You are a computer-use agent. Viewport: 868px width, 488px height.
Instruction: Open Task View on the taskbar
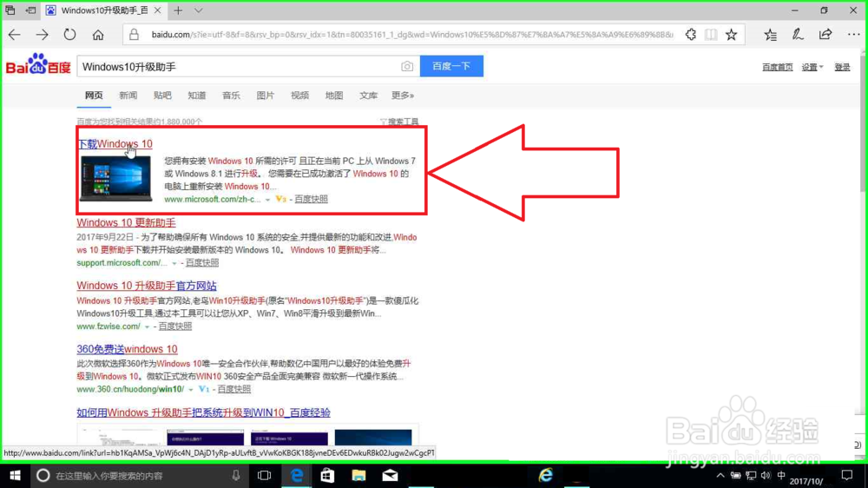264,475
